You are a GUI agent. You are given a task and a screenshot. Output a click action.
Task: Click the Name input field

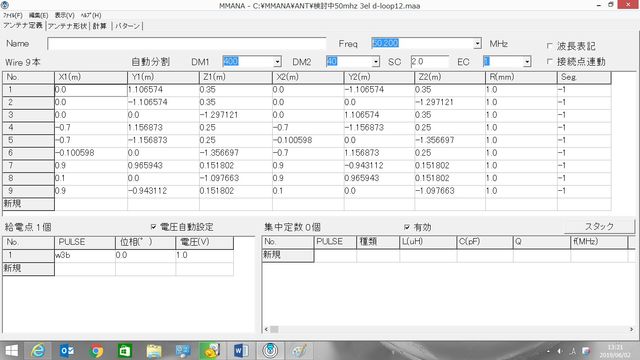187,44
